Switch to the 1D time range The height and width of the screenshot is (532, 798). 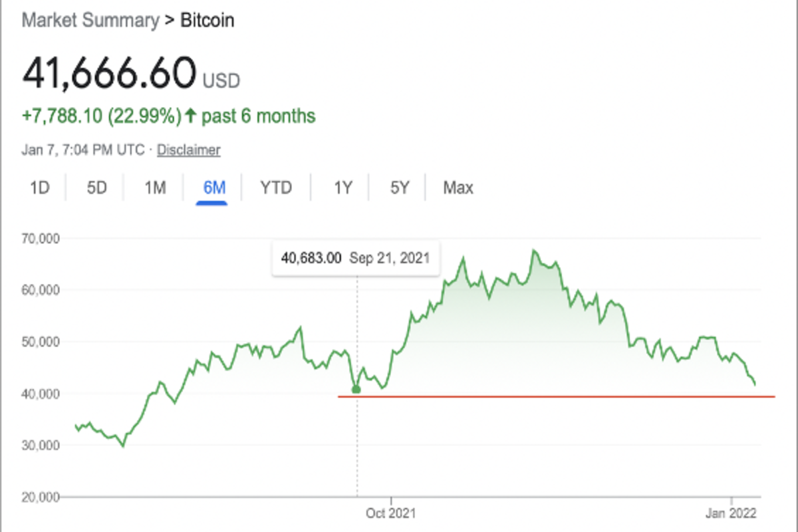coord(40,188)
